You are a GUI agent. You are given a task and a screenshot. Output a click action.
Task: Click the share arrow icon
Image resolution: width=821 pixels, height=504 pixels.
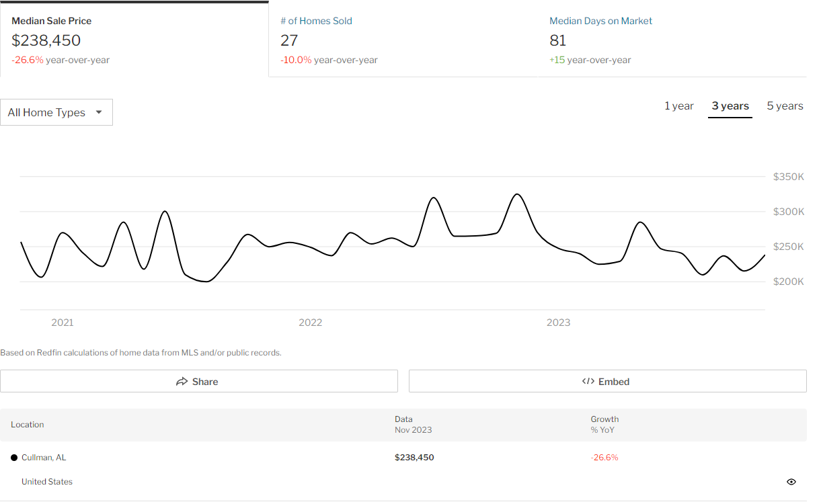[182, 382]
